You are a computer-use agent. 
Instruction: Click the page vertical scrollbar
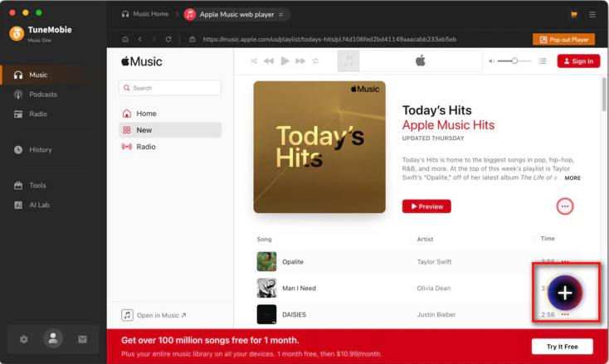tap(604, 94)
